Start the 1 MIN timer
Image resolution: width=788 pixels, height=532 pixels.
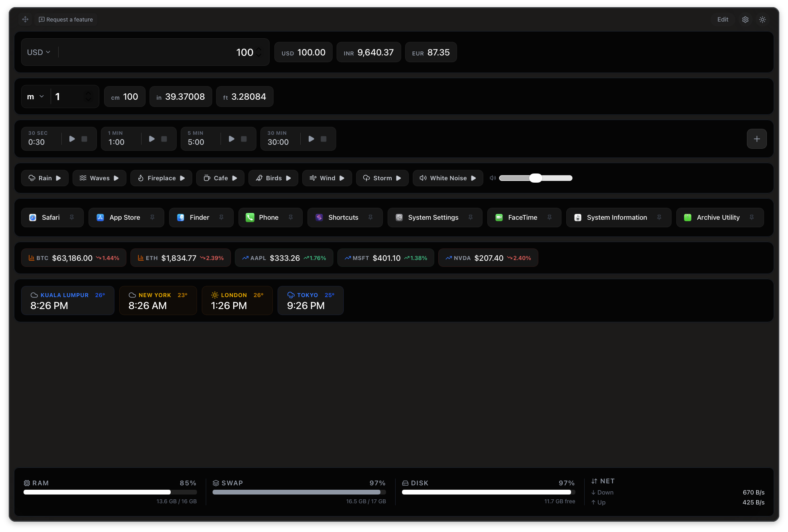click(x=152, y=139)
